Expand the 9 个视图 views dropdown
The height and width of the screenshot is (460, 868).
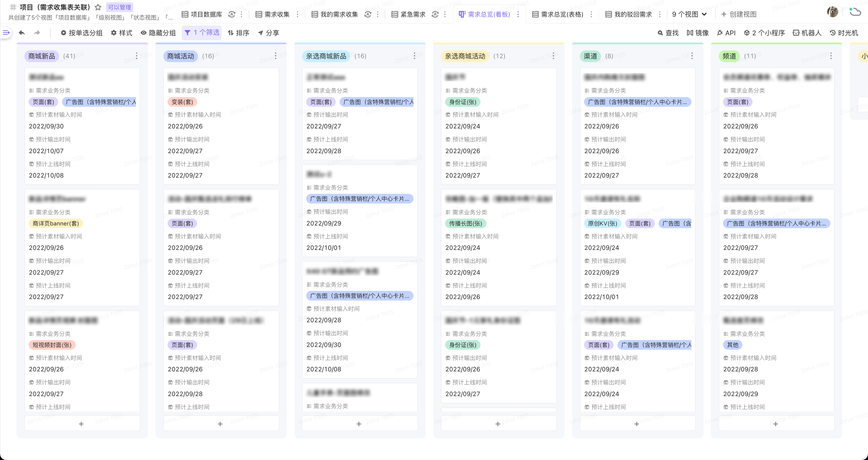pyautogui.click(x=689, y=14)
